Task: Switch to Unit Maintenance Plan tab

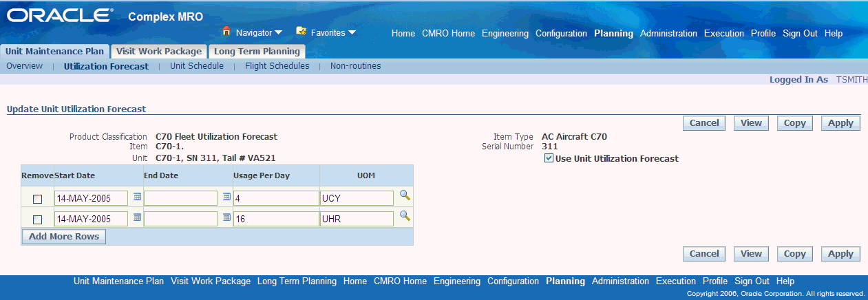Action: click(54, 52)
